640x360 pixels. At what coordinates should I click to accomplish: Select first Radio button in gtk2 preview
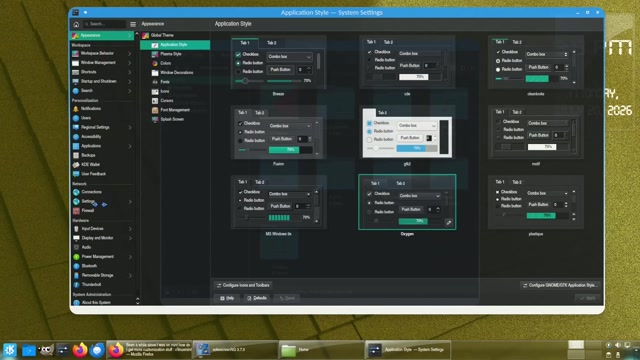click(369, 131)
